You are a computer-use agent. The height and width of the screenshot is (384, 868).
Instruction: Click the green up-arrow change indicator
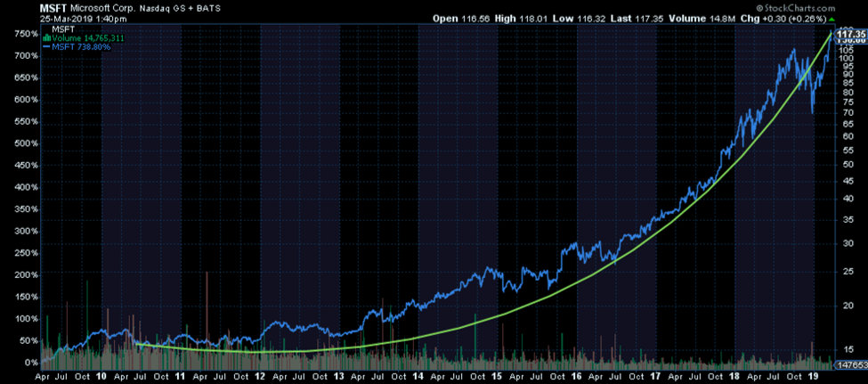tap(831, 19)
